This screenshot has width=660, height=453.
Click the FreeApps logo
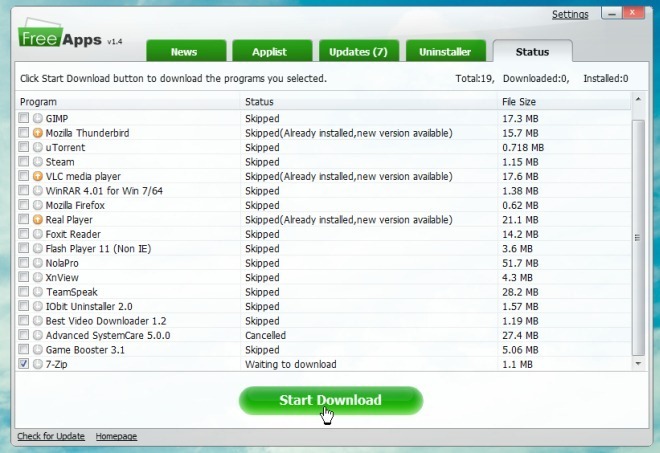coord(60,33)
